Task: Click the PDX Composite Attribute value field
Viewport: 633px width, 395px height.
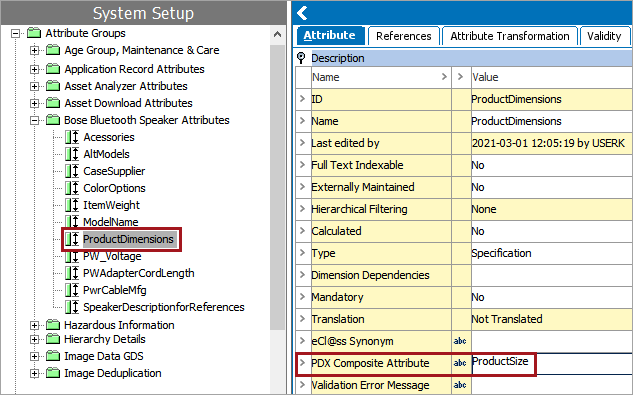Action: point(551,363)
